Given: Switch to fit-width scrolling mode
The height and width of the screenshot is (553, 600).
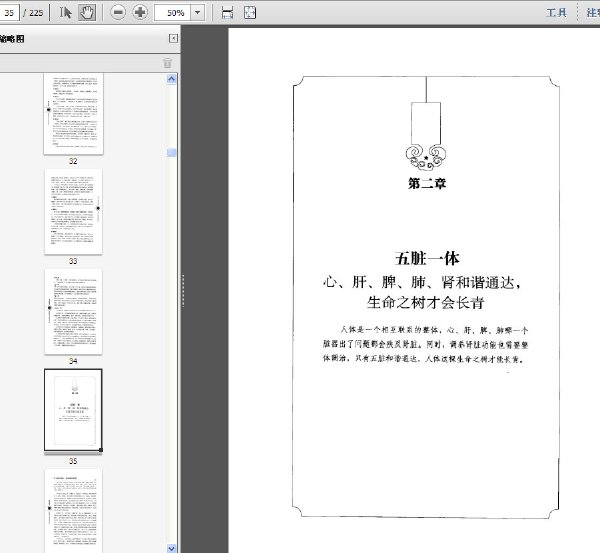Looking at the screenshot, I should (x=227, y=13).
